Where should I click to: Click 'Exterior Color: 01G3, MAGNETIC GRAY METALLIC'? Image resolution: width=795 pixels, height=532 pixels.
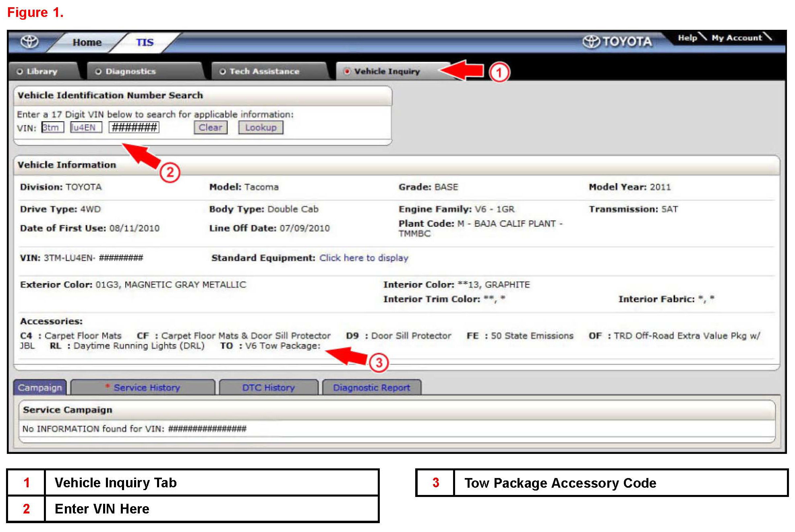tap(133, 285)
